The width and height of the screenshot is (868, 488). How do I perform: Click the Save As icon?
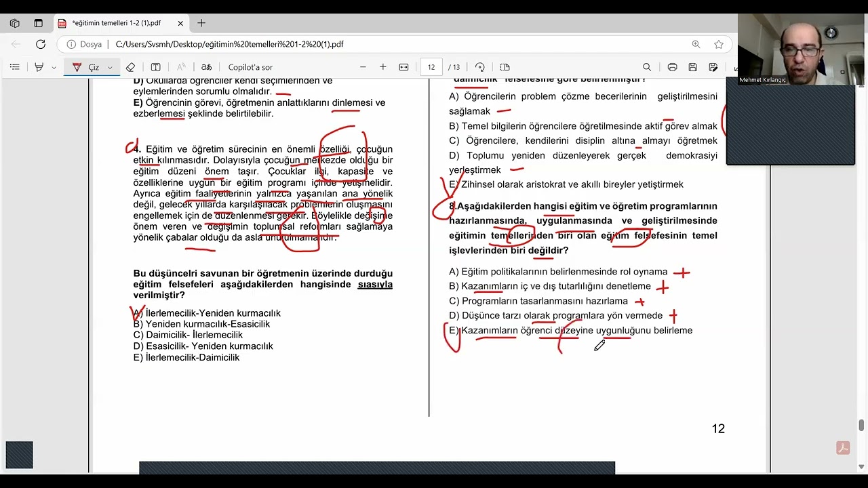point(713,67)
